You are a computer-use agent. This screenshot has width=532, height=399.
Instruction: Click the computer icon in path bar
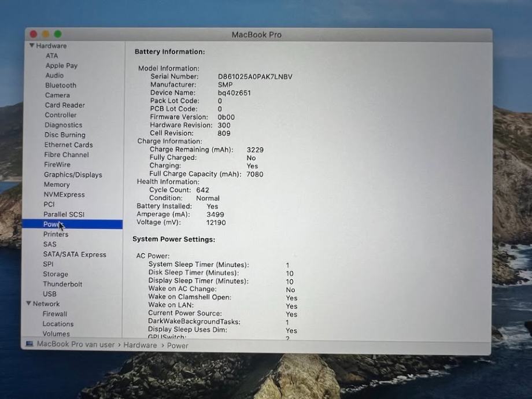(x=29, y=344)
